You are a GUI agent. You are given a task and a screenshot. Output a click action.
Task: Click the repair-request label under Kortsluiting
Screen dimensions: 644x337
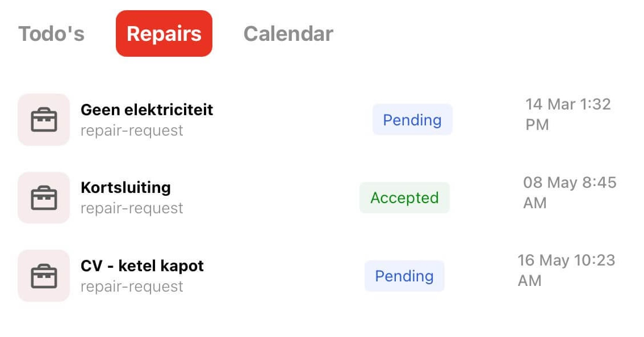[x=132, y=208]
